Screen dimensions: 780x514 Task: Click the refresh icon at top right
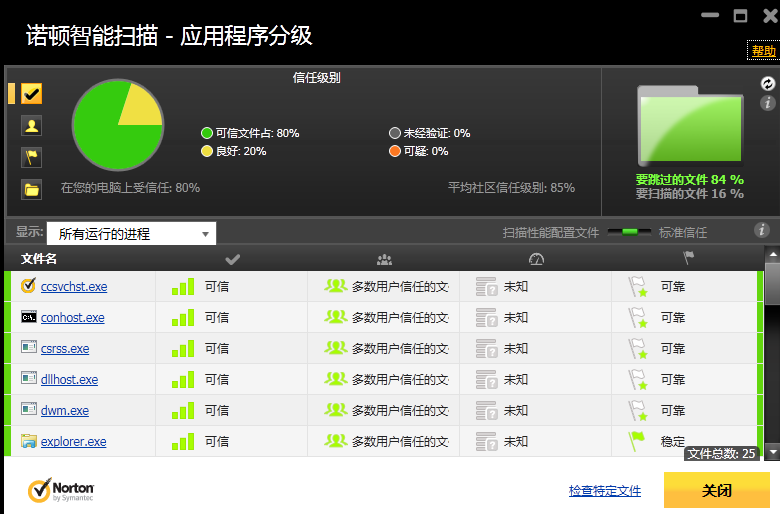pos(768,83)
